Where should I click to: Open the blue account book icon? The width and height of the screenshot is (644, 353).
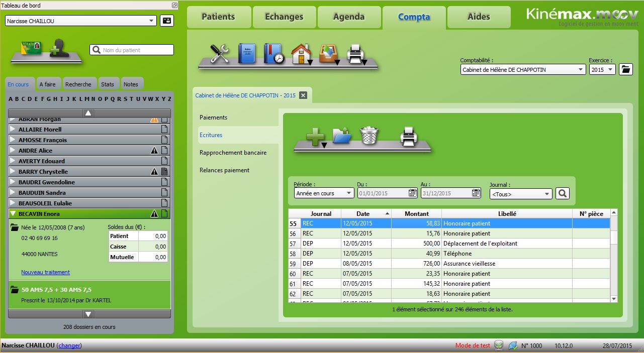click(x=247, y=54)
